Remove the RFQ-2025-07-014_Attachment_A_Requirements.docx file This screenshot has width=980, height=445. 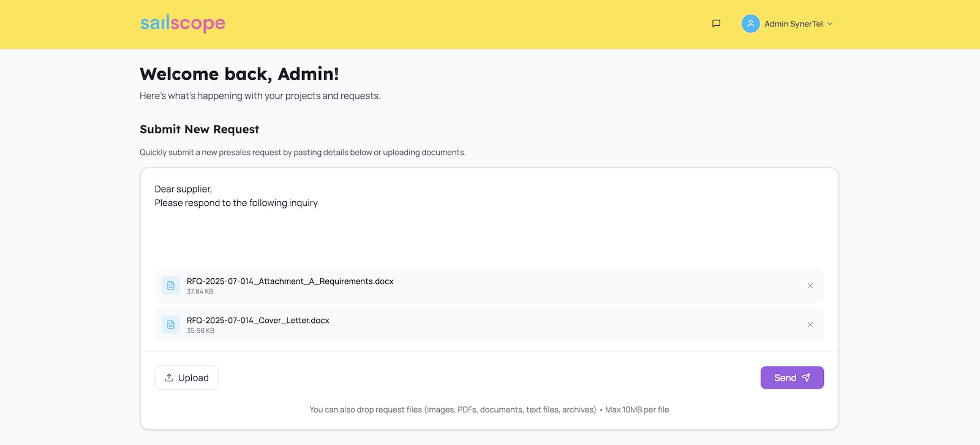click(x=810, y=286)
